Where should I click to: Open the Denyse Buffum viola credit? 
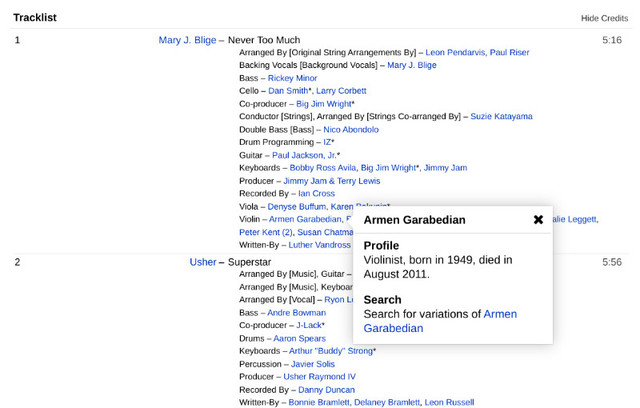(297, 206)
